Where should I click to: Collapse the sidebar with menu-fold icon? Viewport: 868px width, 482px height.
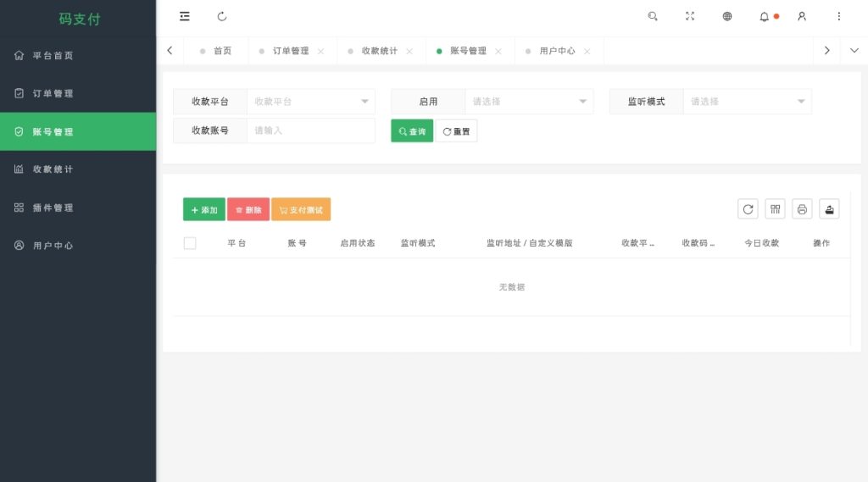click(x=184, y=17)
